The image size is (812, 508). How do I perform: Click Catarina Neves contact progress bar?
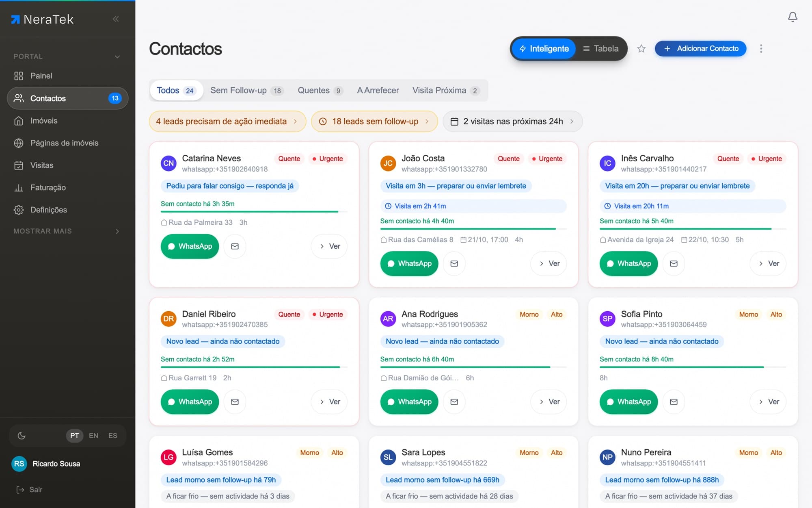click(x=254, y=212)
